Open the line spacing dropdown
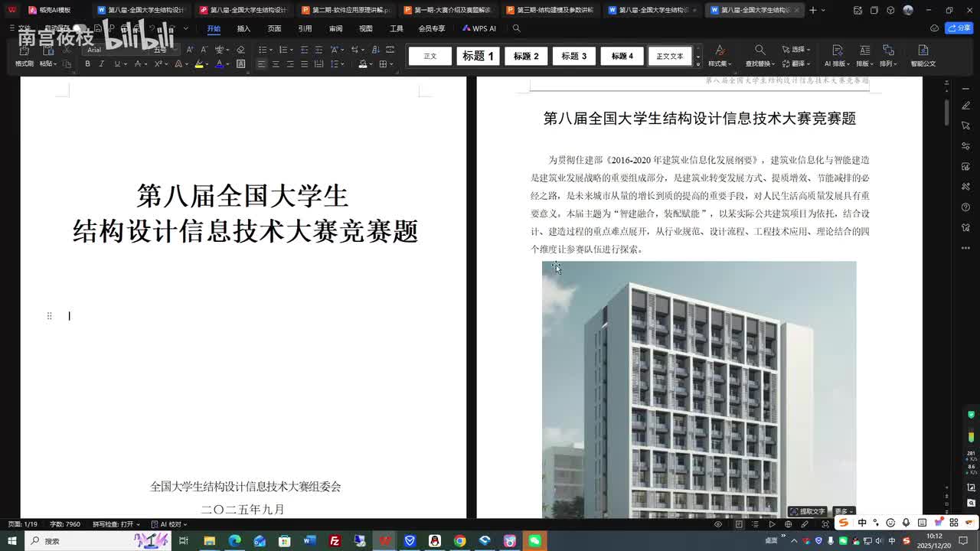Image resolution: width=980 pixels, height=551 pixels. [x=343, y=64]
